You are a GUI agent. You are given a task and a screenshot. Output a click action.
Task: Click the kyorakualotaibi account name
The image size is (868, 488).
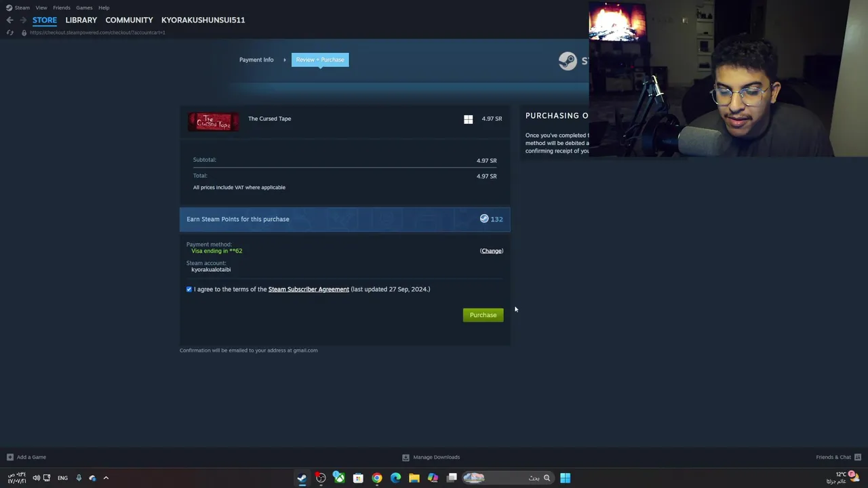(x=211, y=270)
